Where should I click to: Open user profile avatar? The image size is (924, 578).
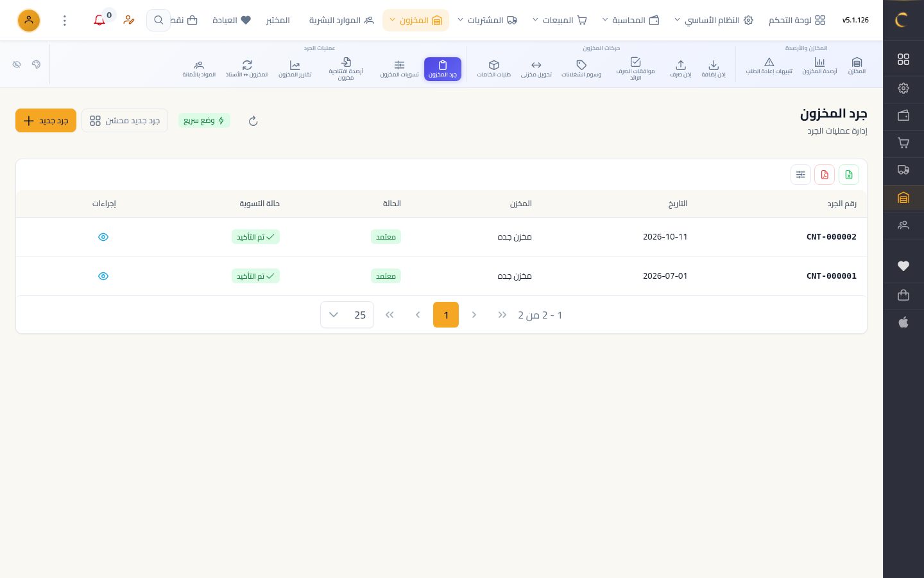[x=29, y=21]
